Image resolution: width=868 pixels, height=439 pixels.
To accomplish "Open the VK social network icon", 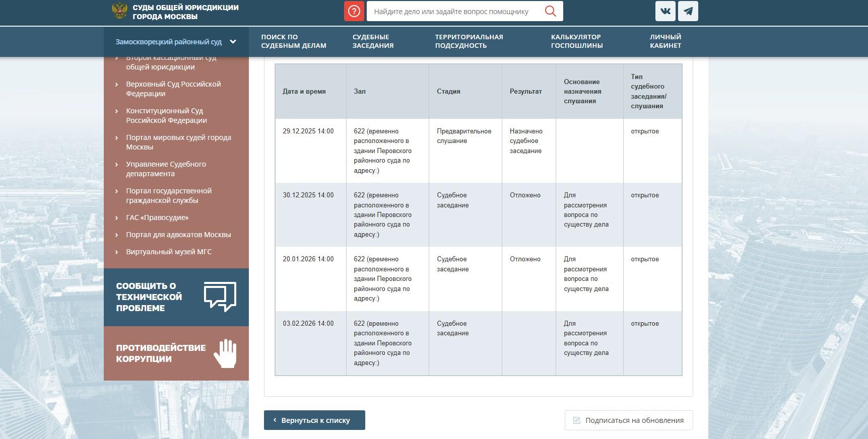I will [665, 11].
